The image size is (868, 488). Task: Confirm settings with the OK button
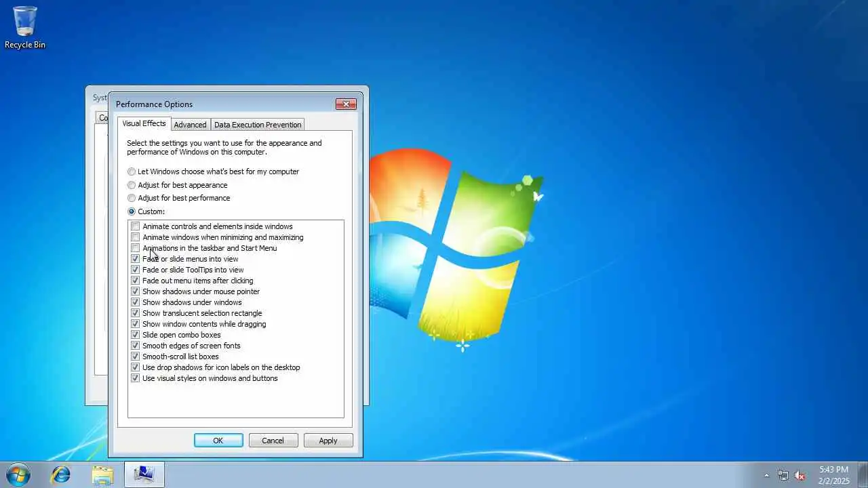[218, 441]
